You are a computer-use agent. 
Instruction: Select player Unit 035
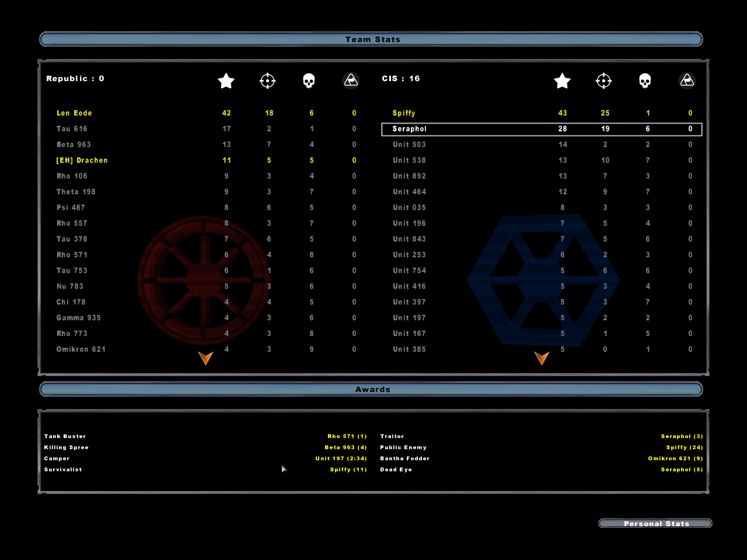(409, 208)
